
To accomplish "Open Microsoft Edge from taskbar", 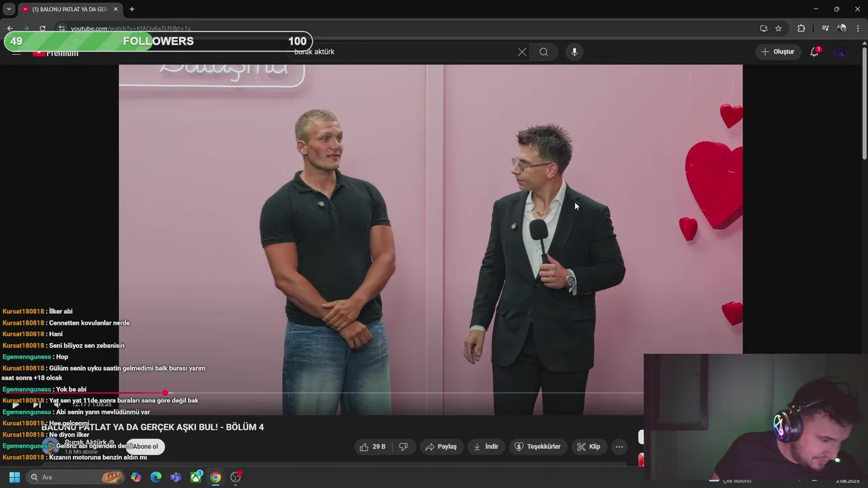I will (156, 477).
